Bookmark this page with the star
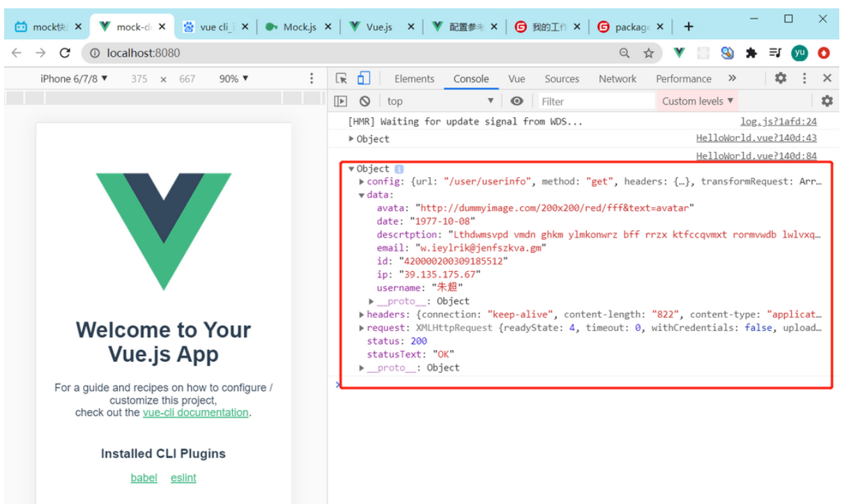 648,53
